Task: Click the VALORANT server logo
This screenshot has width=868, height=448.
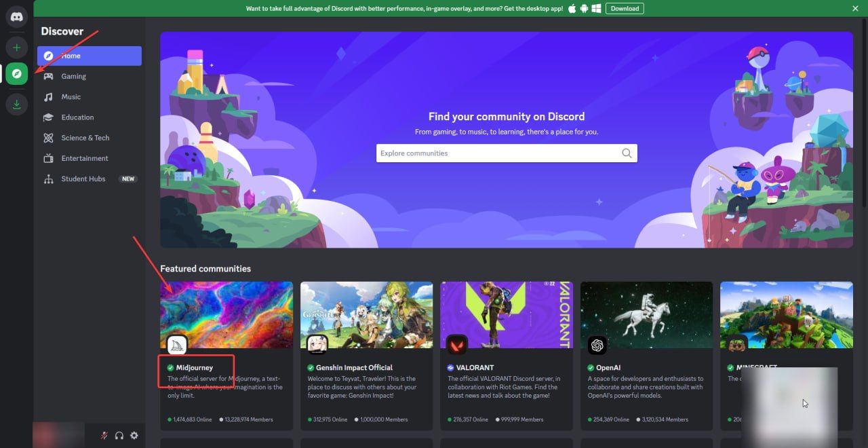Action: [457, 346]
